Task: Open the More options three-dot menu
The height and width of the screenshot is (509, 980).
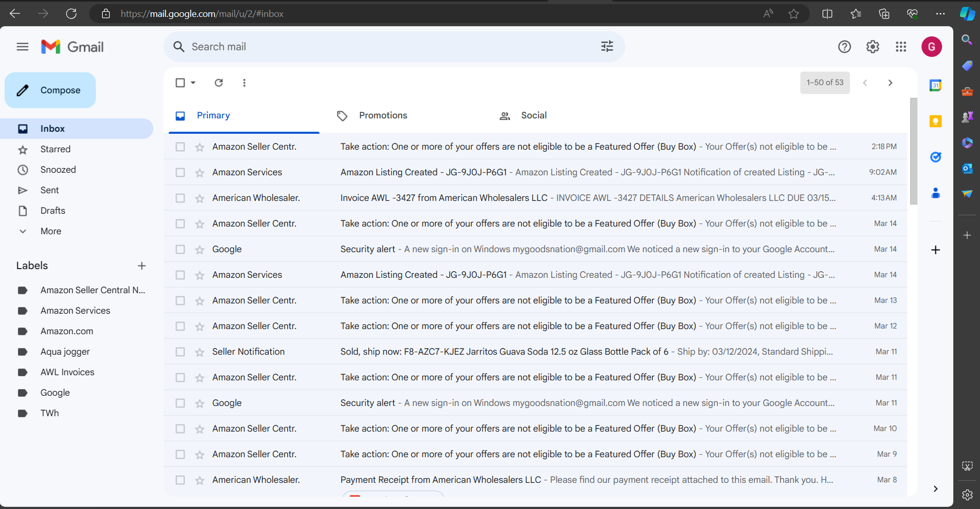Action: 244,83
